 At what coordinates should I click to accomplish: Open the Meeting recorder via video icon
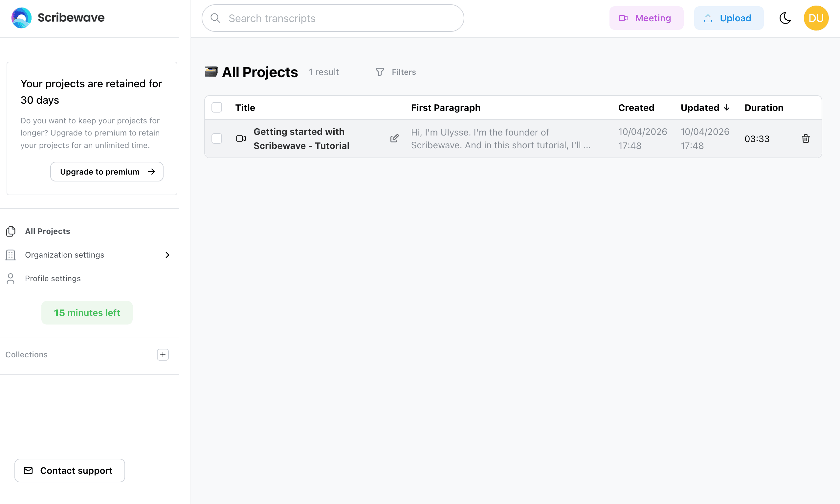[x=623, y=18]
